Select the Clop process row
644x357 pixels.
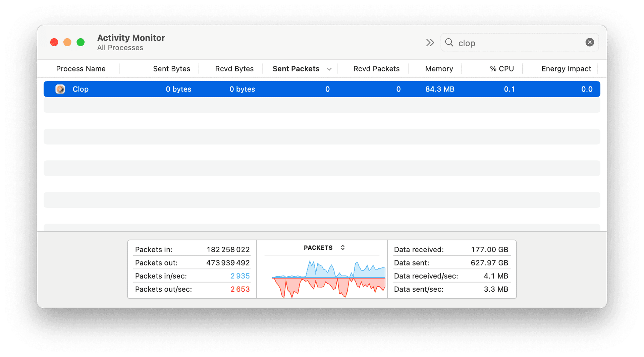tap(235, 89)
